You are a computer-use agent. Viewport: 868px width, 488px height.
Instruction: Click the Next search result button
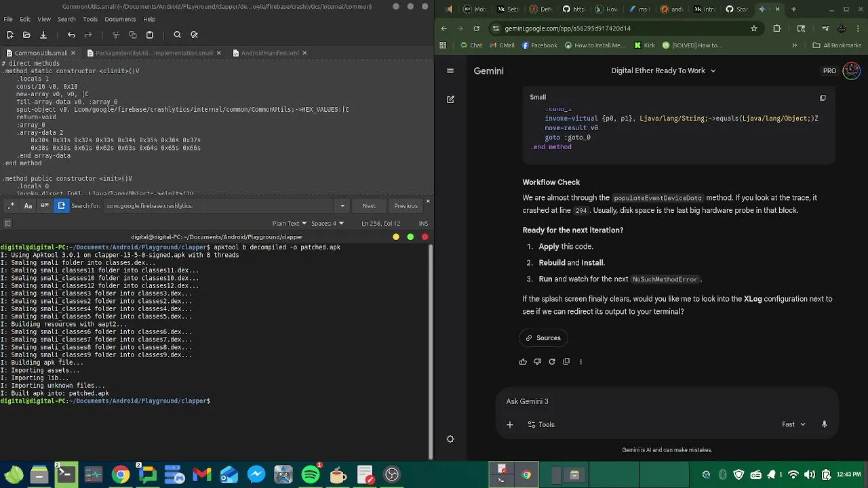coord(369,205)
